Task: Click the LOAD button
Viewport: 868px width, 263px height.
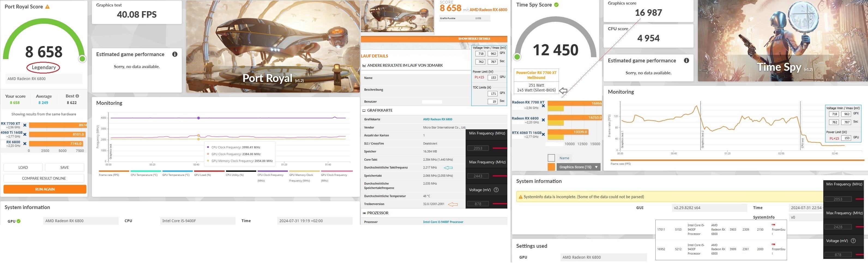Action: pyautogui.click(x=23, y=167)
